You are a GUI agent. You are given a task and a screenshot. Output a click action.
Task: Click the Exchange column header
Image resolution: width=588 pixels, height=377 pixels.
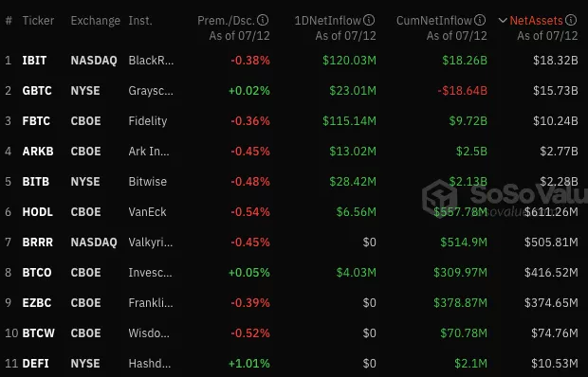(95, 21)
